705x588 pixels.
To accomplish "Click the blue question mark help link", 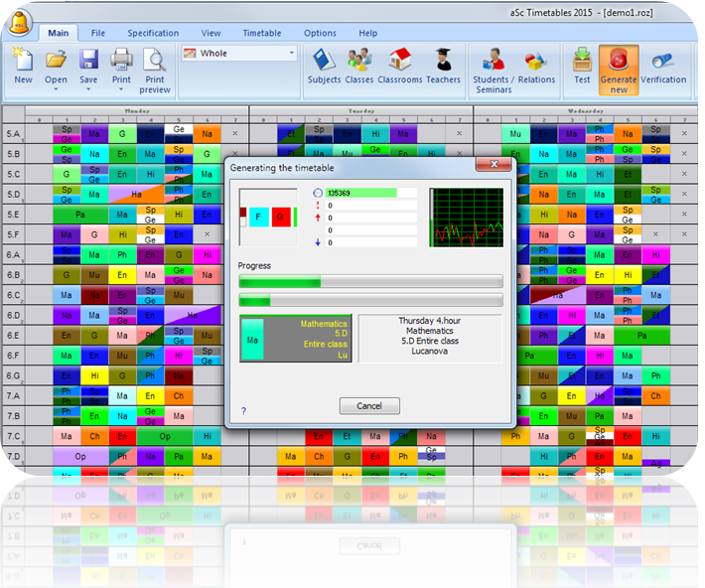I will (243, 410).
